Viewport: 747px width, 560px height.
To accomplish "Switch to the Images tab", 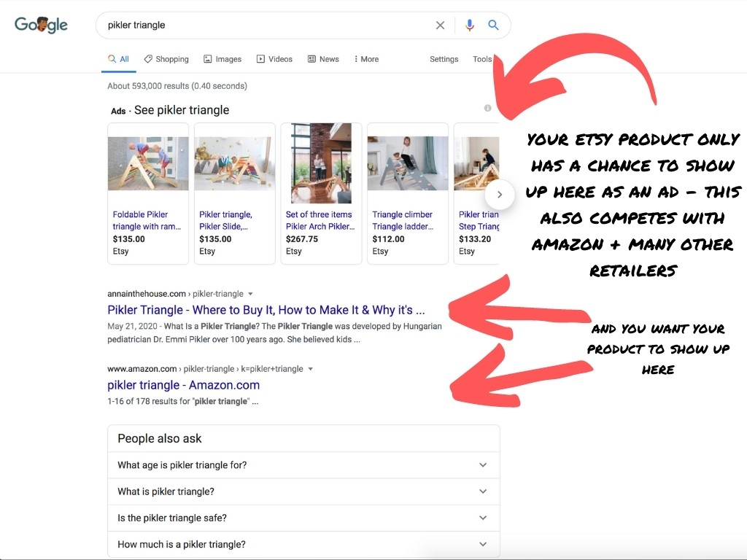I will tap(222, 59).
